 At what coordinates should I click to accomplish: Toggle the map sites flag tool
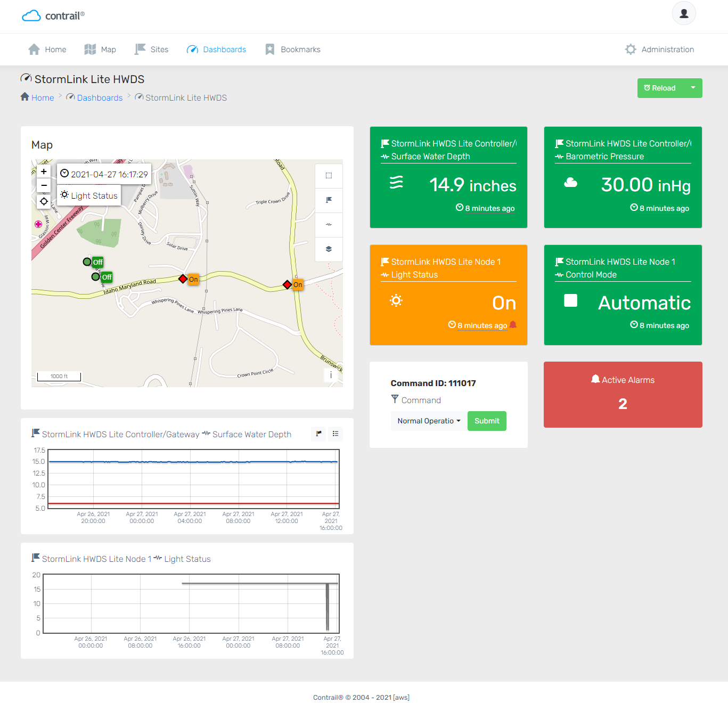point(329,200)
